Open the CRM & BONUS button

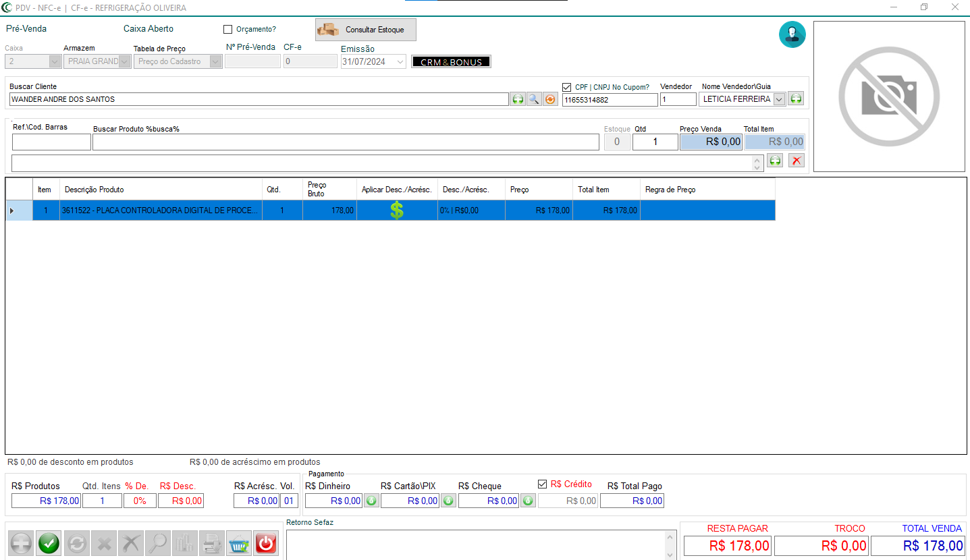(x=451, y=61)
